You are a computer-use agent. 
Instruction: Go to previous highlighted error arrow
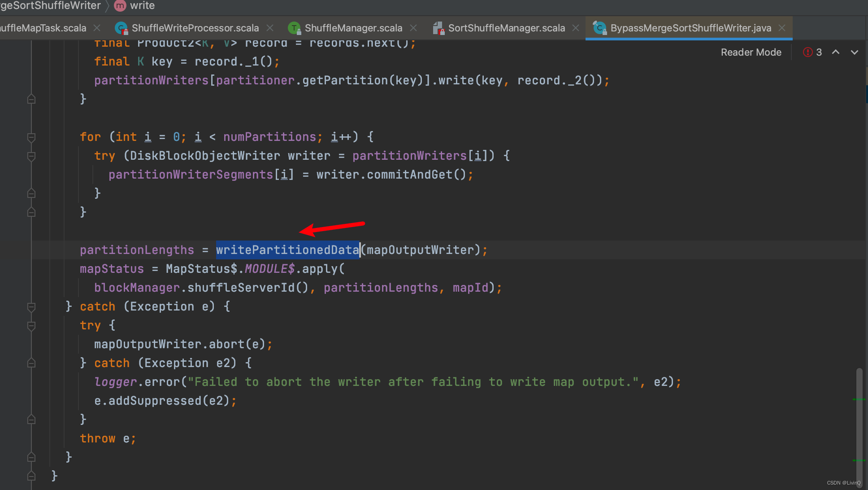click(836, 52)
